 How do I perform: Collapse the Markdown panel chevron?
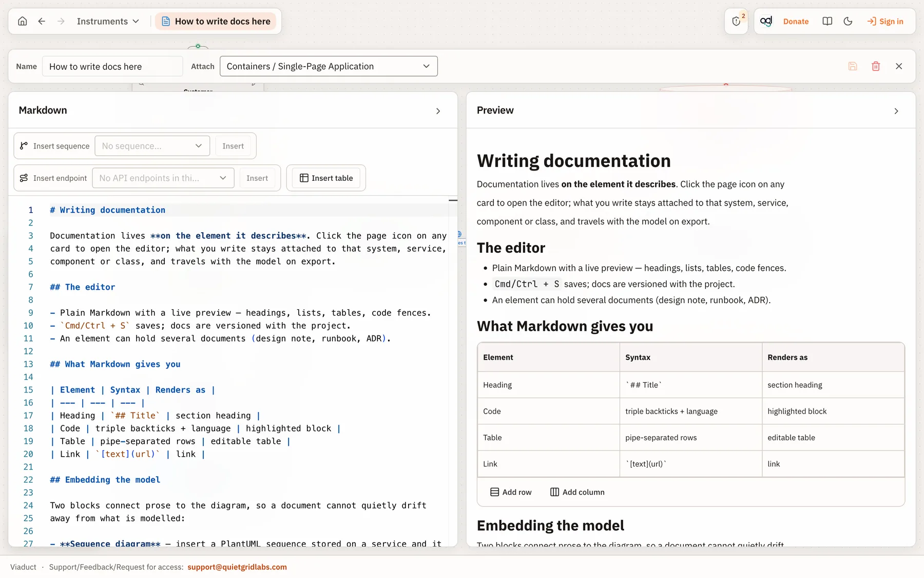click(x=438, y=111)
